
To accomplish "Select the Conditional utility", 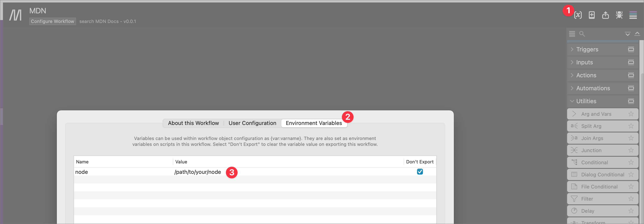I will 602,163.
